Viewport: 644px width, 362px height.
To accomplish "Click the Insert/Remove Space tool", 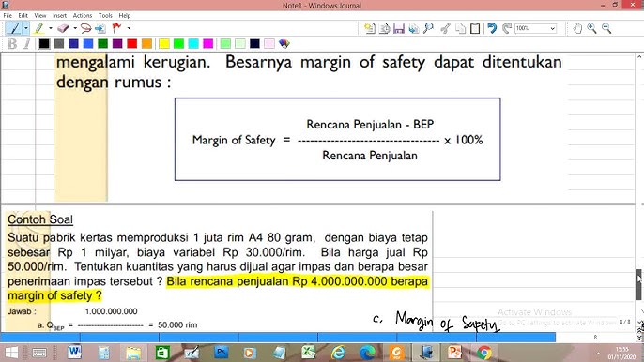I will (100, 28).
